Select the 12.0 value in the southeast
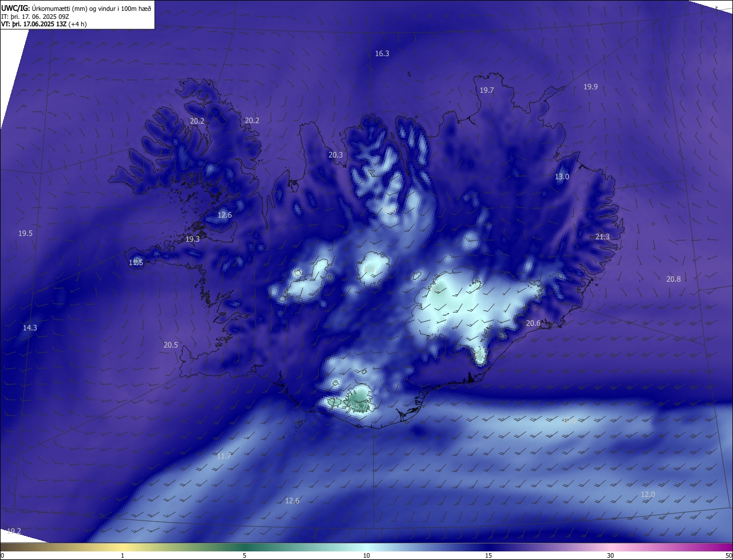Image resolution: width=733 pixels, height=560 pixels. tap(648, 494)
